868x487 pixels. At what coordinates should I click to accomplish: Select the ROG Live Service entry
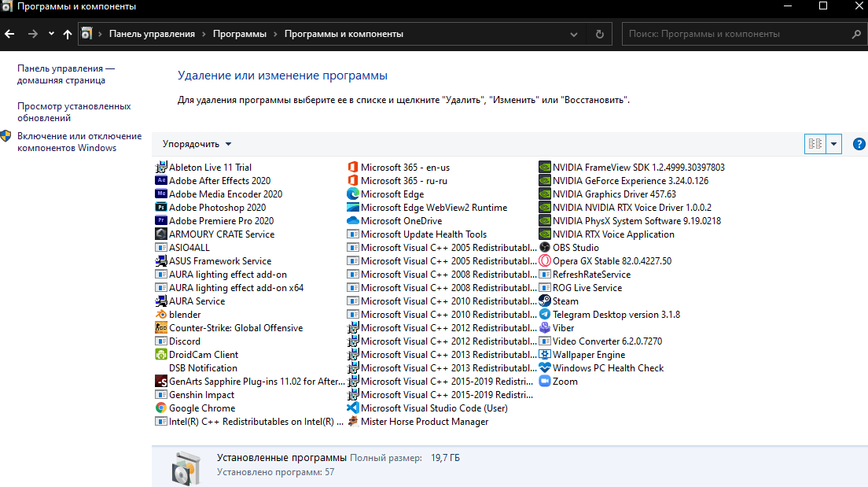point(581,287)
